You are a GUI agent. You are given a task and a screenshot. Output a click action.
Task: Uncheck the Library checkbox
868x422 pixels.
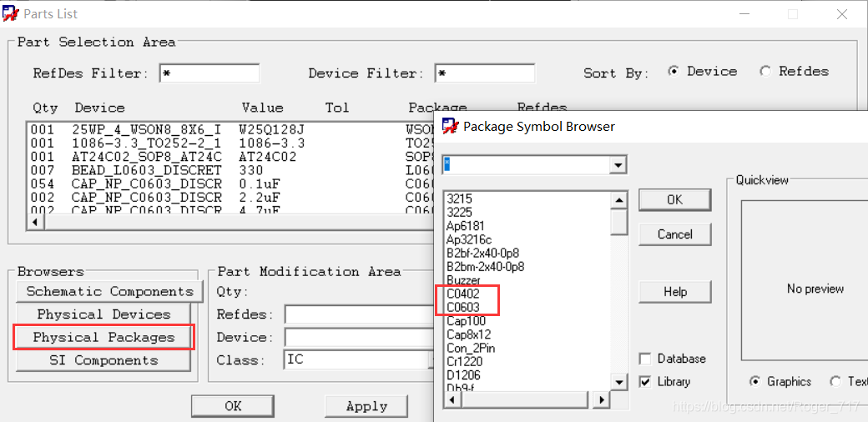point(645,381)
